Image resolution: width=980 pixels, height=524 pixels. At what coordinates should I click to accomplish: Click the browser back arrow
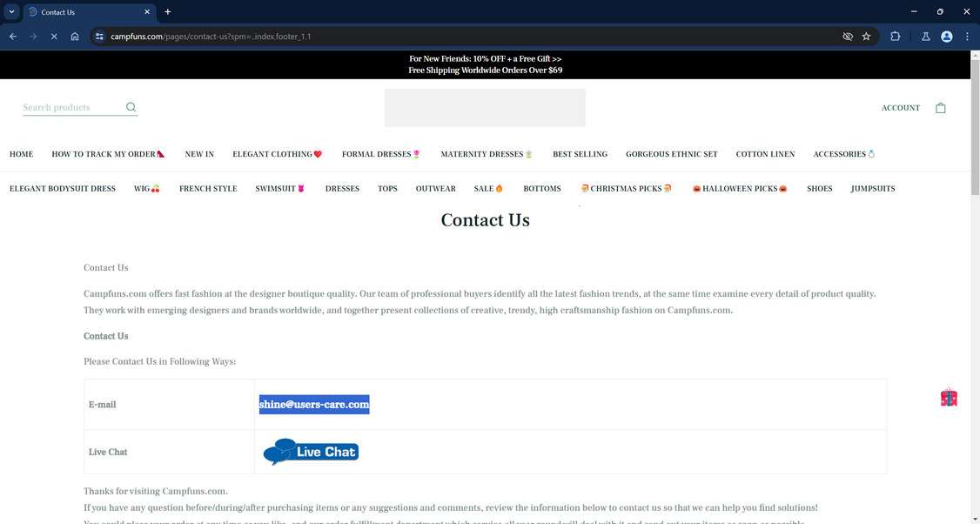(12, 37)
